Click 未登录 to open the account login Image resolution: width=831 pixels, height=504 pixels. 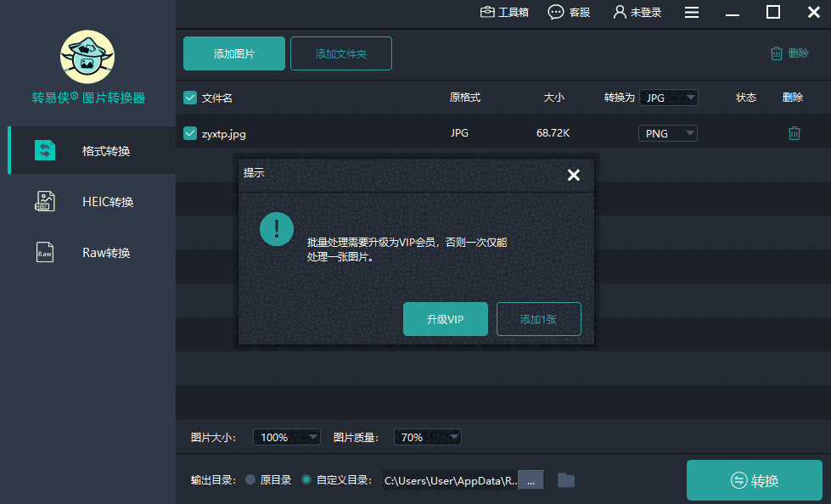[x=637, y=12]
